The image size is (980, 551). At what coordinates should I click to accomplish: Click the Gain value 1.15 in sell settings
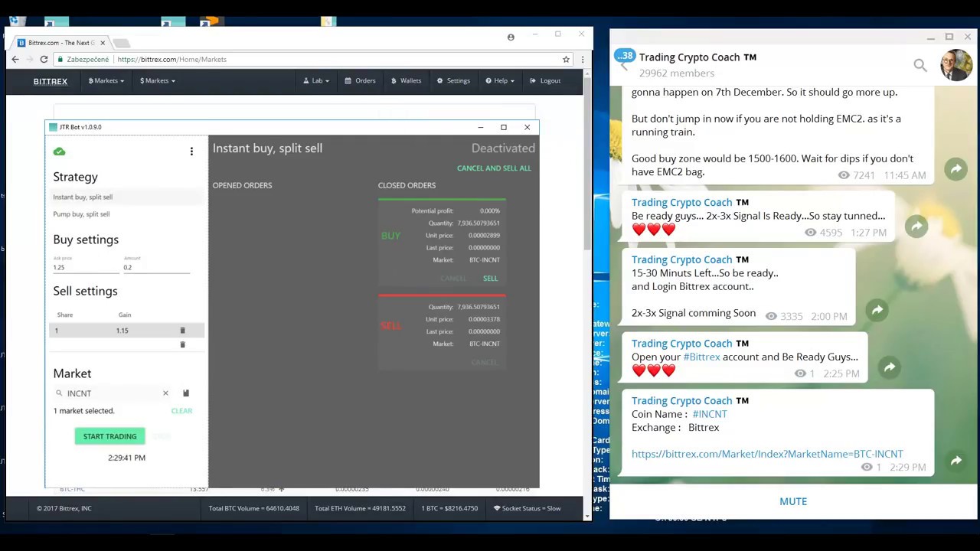[122, 331]
